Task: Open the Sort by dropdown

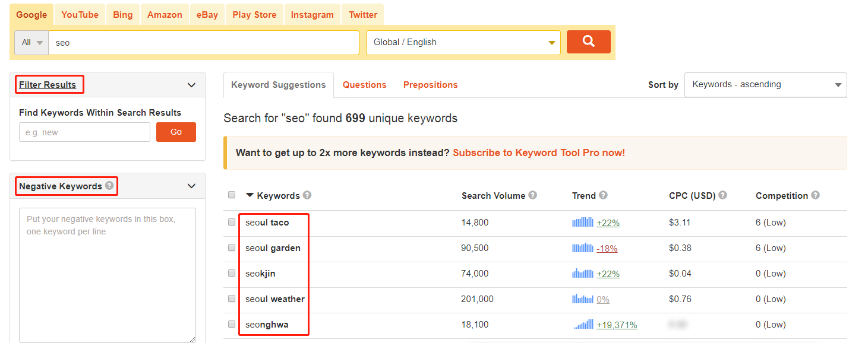Action: (x=766, y=85)
